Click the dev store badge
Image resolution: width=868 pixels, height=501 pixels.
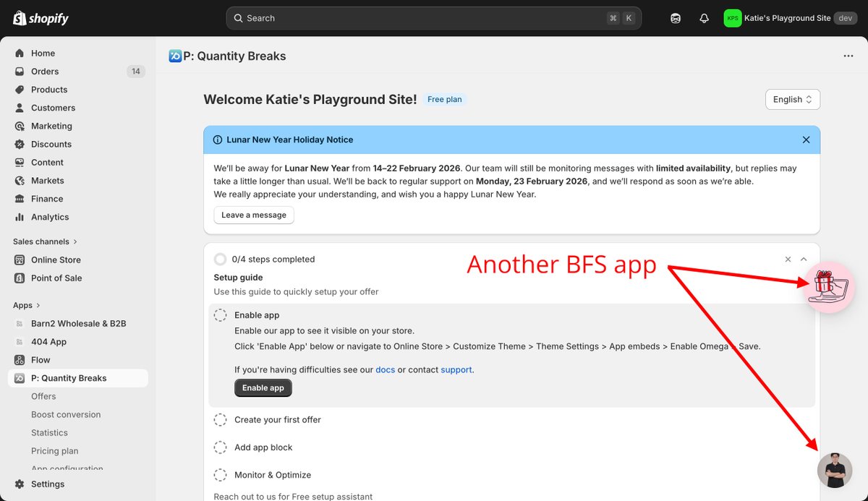tap(846, 18)
